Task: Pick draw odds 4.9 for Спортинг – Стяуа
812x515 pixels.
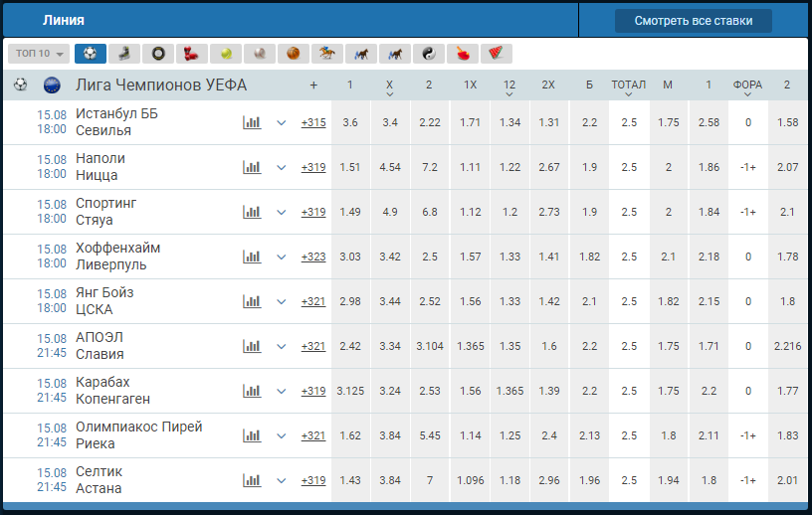Action: pyautogui.click(x=390, y=212)
